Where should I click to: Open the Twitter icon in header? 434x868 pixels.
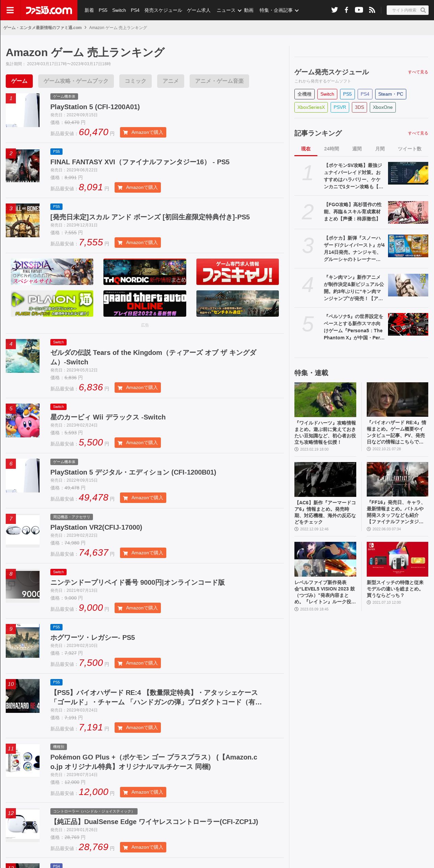pos(335,10)
